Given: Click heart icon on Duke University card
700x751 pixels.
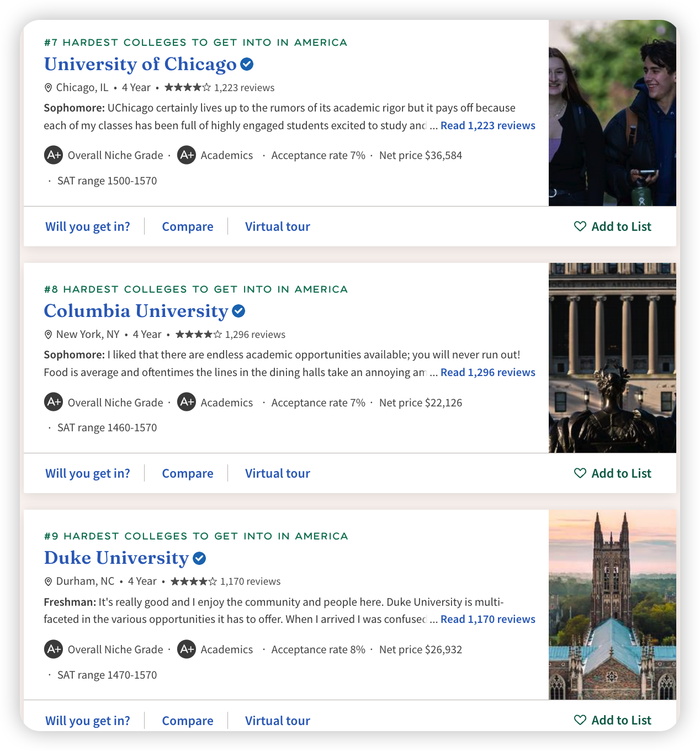Looking at the screenshot, I should pyautogui.click(x=580, y=720).
